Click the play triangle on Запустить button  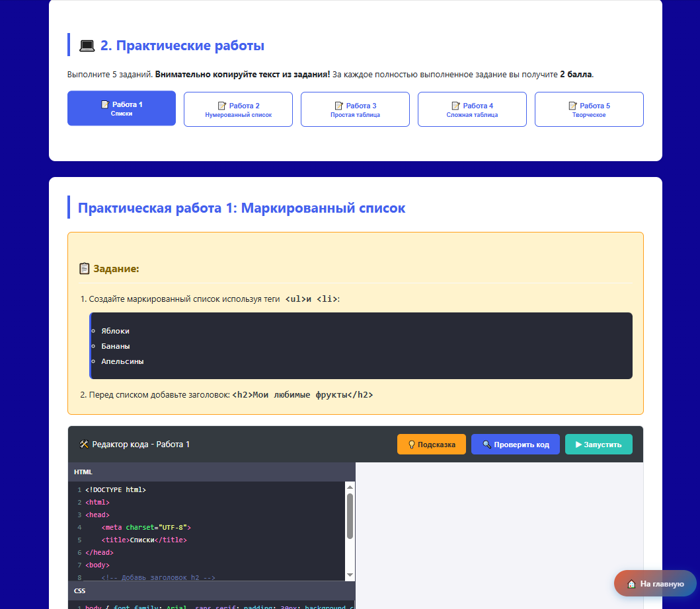click(x=578, y=445)
